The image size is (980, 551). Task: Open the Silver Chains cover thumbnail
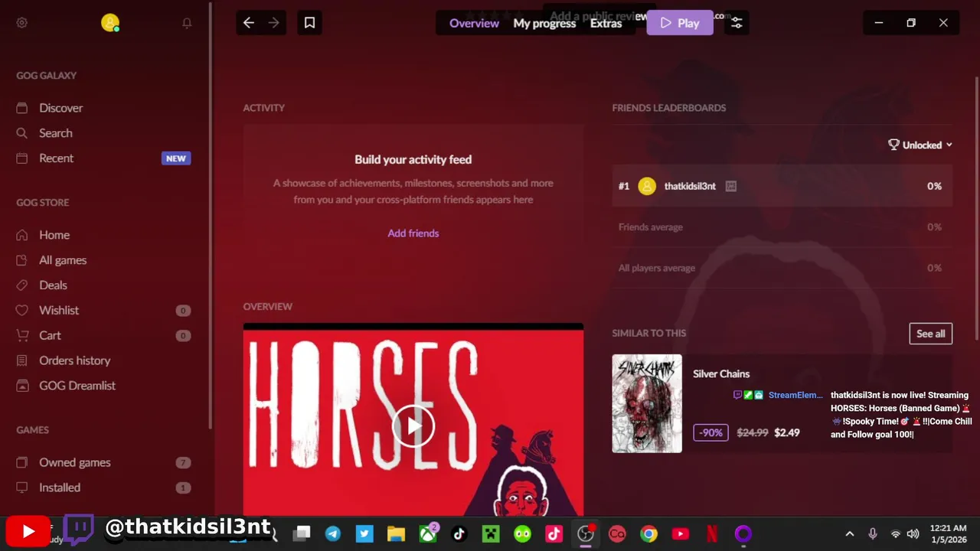tap(647, 403)
